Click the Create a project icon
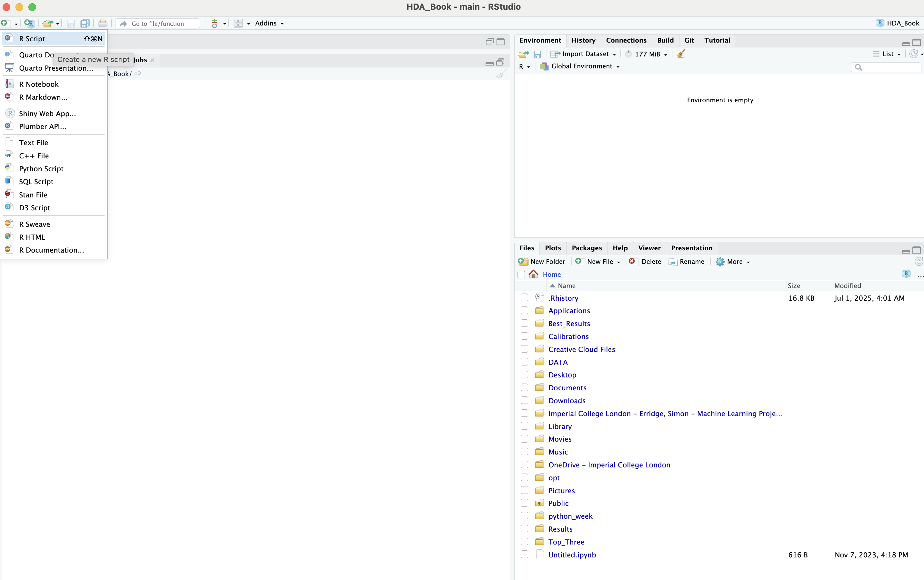Image resolution: width=924 pixels, height=580 pixels. tap(29, 24)
